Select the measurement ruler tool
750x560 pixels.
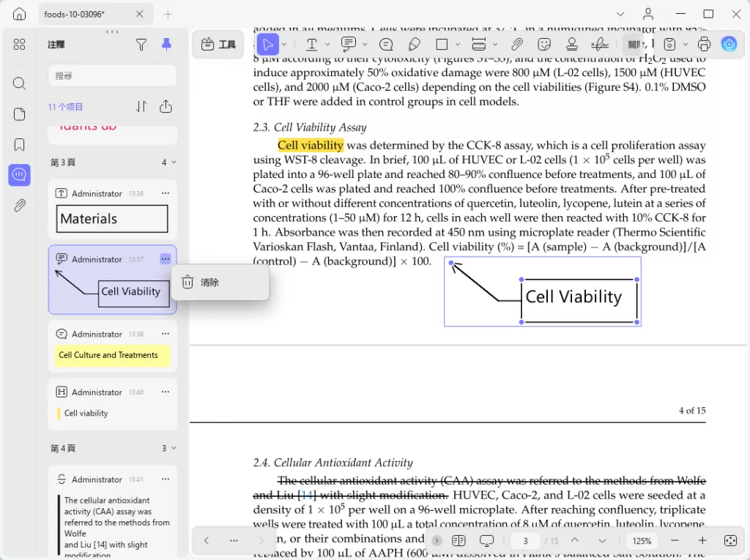(x=479, y=45)
